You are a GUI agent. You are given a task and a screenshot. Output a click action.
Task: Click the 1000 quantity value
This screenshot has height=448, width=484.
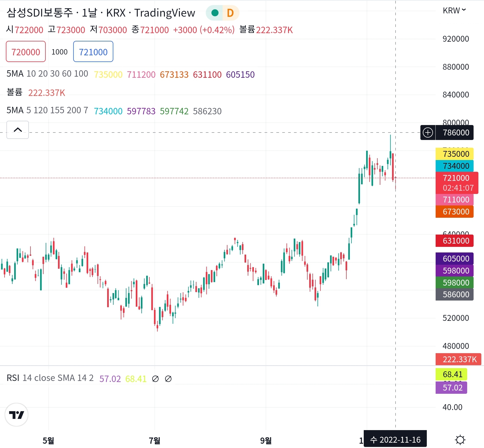pos(60,52)
